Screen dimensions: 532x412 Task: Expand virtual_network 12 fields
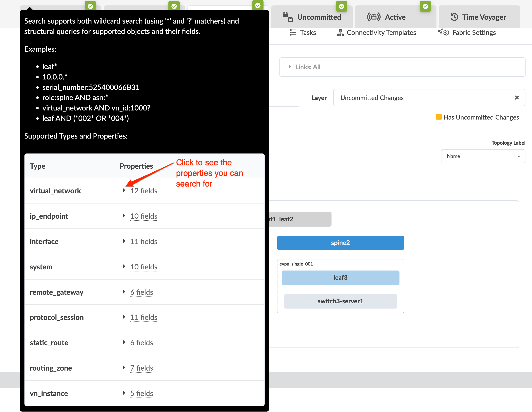pos(143,191)
